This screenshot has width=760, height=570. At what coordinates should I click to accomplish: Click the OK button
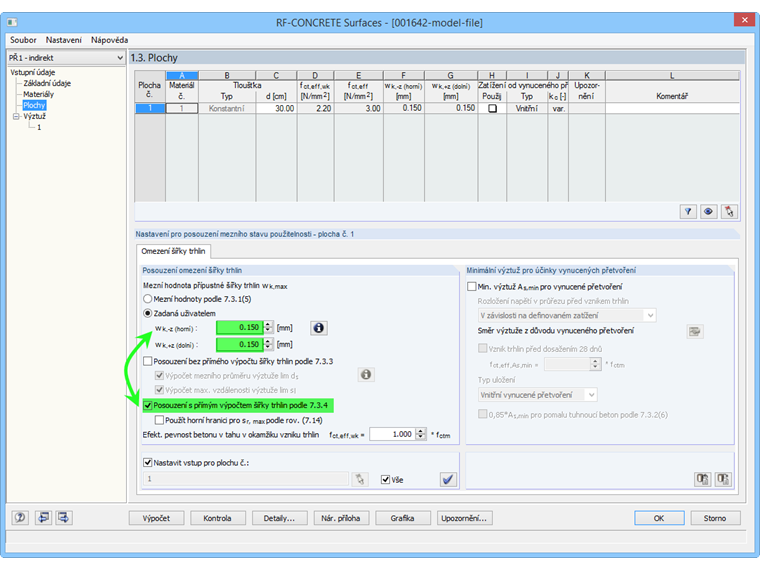tap(659, 518)
